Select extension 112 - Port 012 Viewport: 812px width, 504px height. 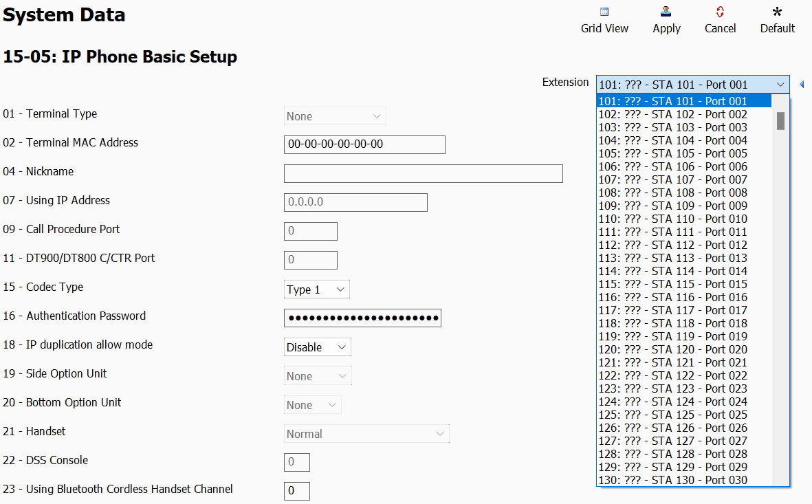pyautogui.click(x=684, y=245)
